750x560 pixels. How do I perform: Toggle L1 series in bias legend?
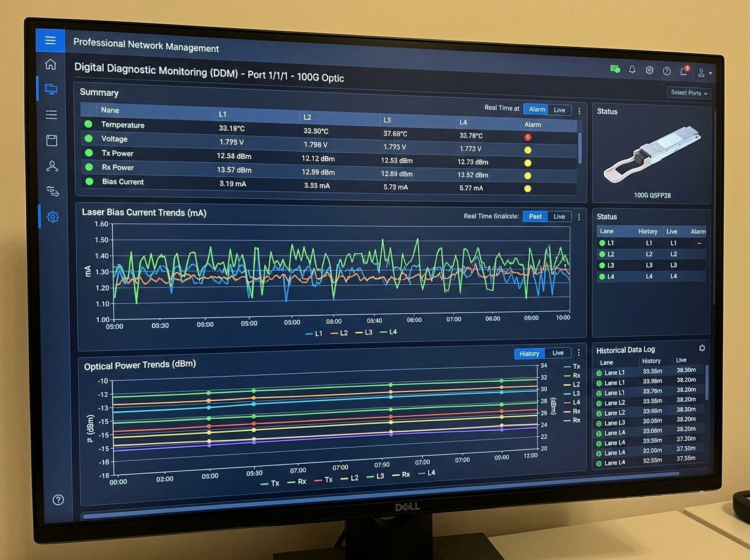point(314,334)
